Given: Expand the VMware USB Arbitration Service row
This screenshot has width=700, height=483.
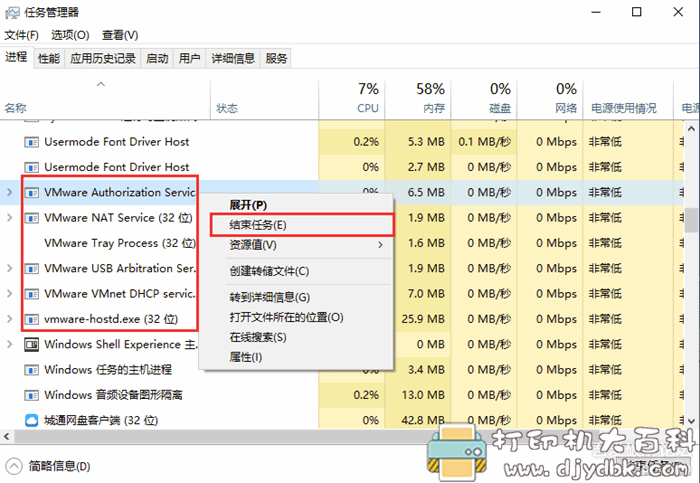Looking at the screenshot, I should coord(9,268).
